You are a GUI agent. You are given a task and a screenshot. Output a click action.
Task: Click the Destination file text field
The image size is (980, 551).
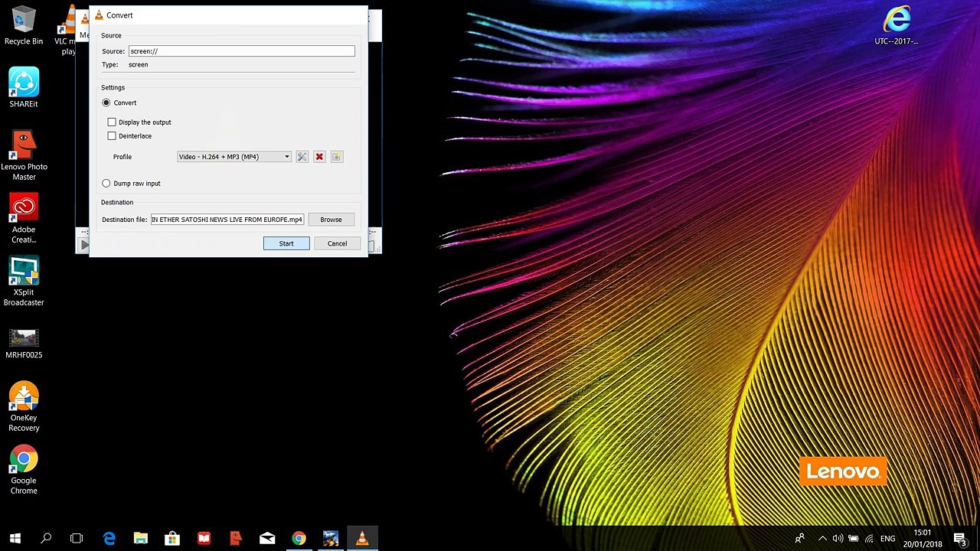pos(227,220)
